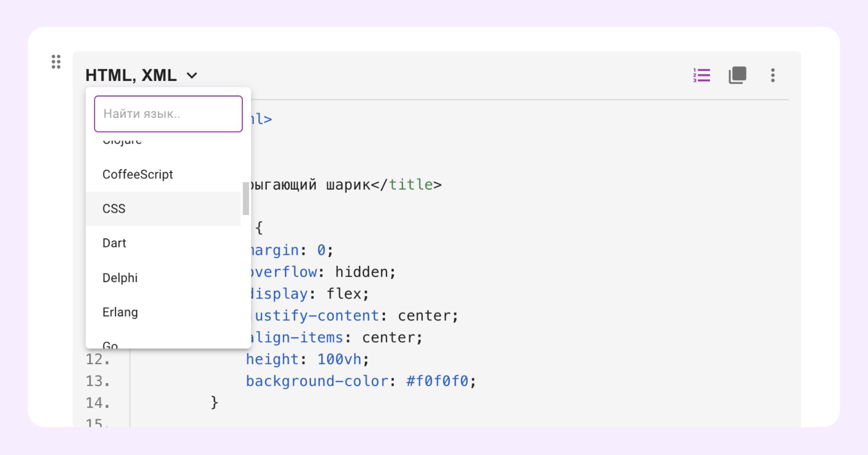This screenshot has width=868, height=455.
Task: Copy code using the duplicate icon
Action: 737,75
